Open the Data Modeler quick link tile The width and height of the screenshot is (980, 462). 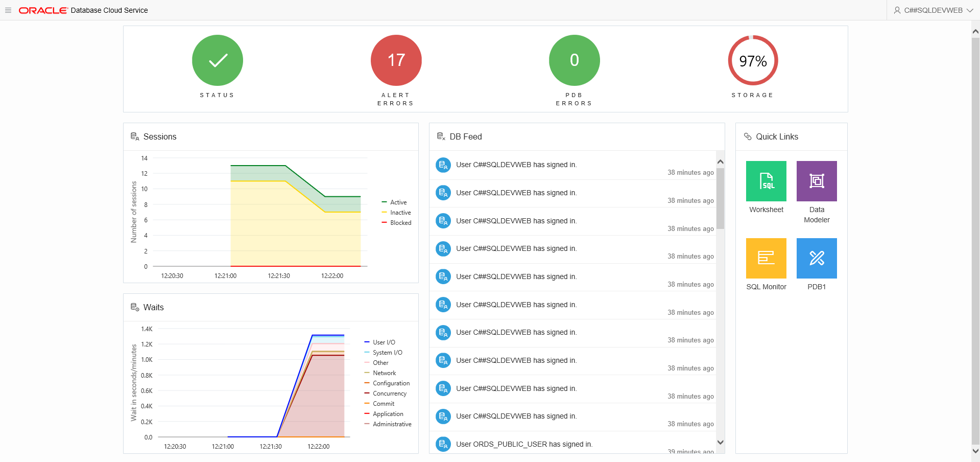click(817, 181)
